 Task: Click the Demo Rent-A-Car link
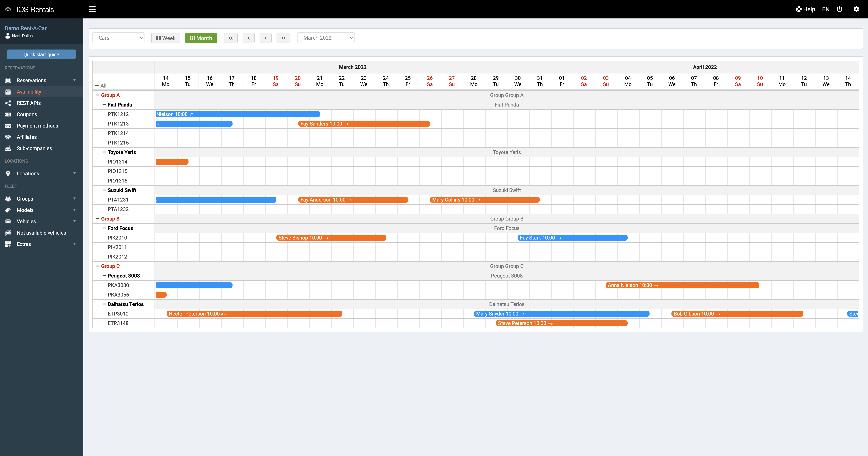[x=26, y=28]
